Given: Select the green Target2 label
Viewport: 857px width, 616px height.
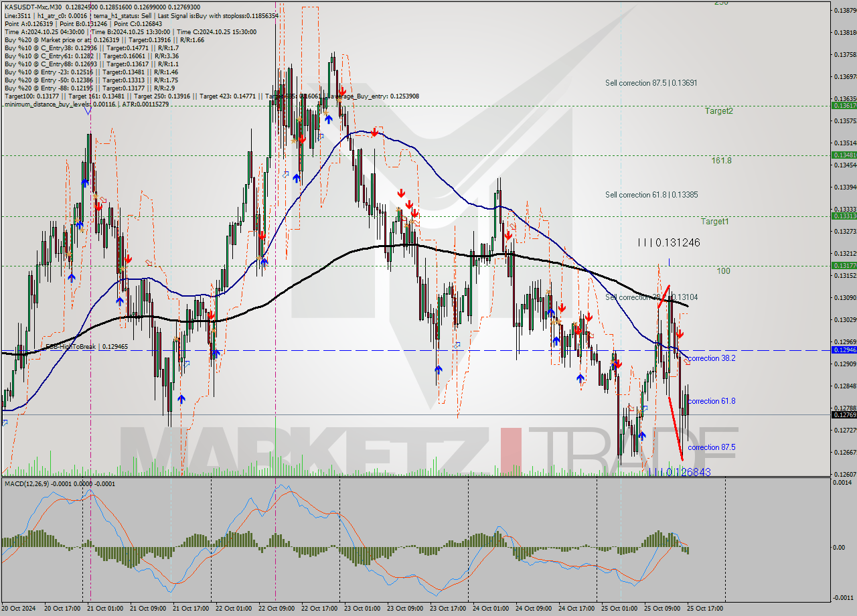Looking at the screenshot, I should click(718, 111).
